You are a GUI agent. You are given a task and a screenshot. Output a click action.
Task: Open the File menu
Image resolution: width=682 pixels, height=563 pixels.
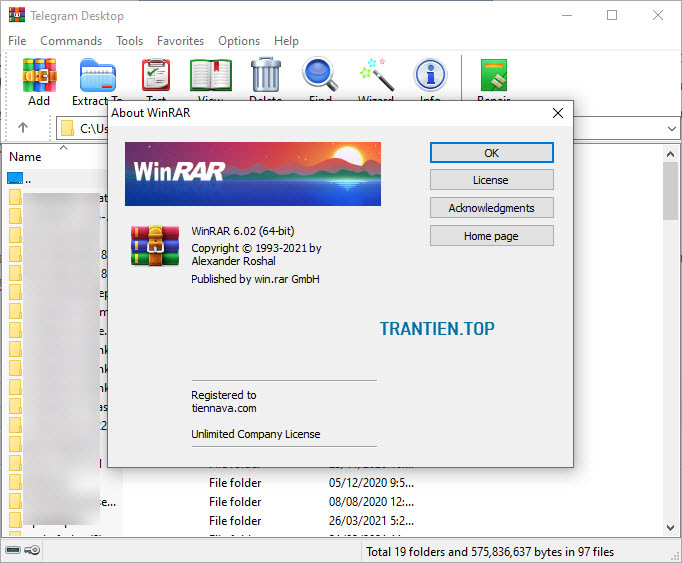(x=17, y=41)
